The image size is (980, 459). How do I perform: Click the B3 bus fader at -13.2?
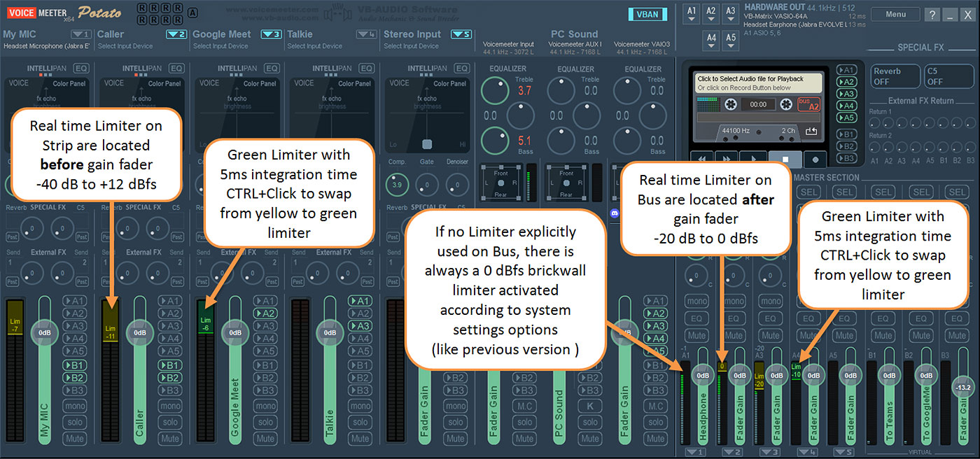point(963,387)
